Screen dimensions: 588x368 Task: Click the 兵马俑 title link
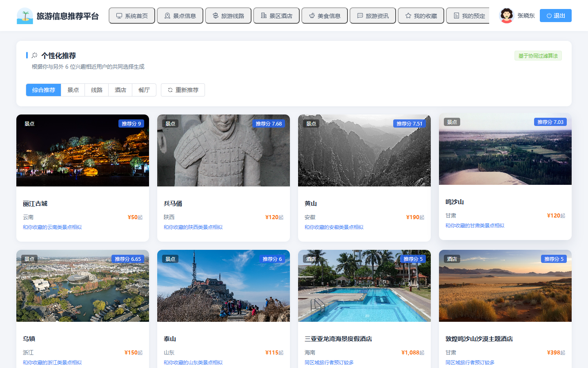pos(173,204)
